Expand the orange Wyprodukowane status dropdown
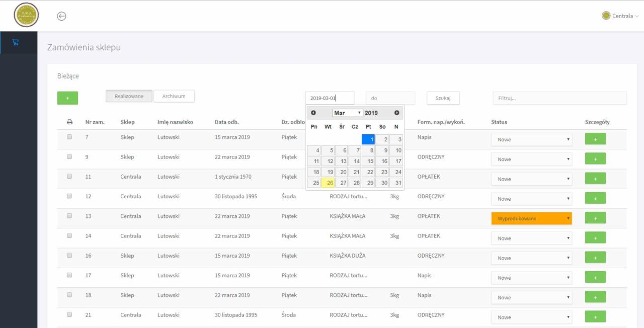Image resolution: width=644 pixels, height=328 pixels. pyautogui.click(x=531, y=218)
